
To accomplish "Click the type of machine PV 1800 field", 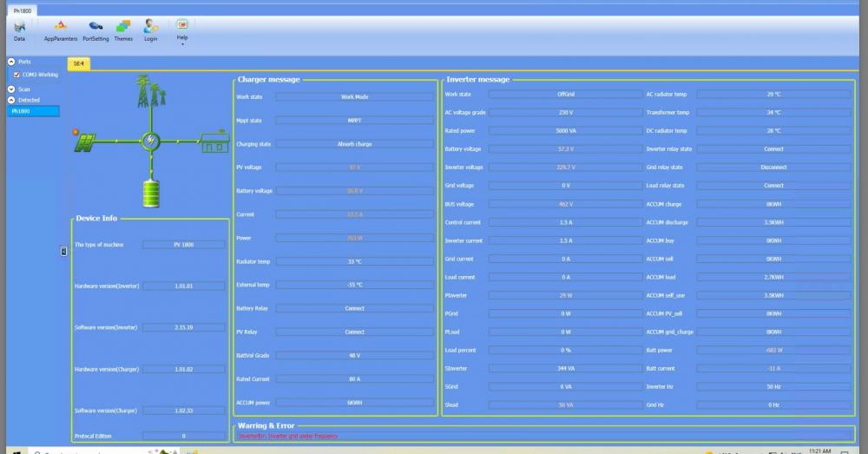I will click(x=184, y=245).
